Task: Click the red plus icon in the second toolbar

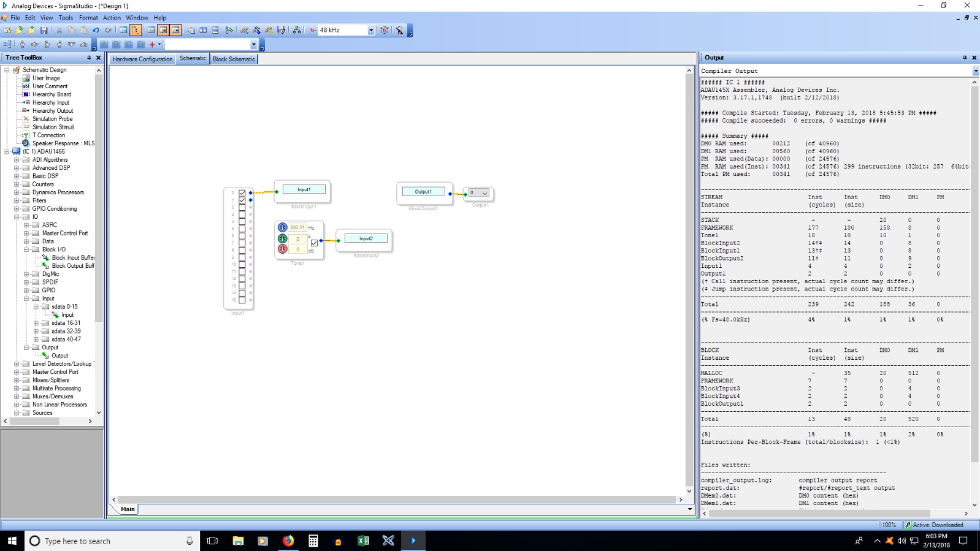Action: (x=152, y=45)
